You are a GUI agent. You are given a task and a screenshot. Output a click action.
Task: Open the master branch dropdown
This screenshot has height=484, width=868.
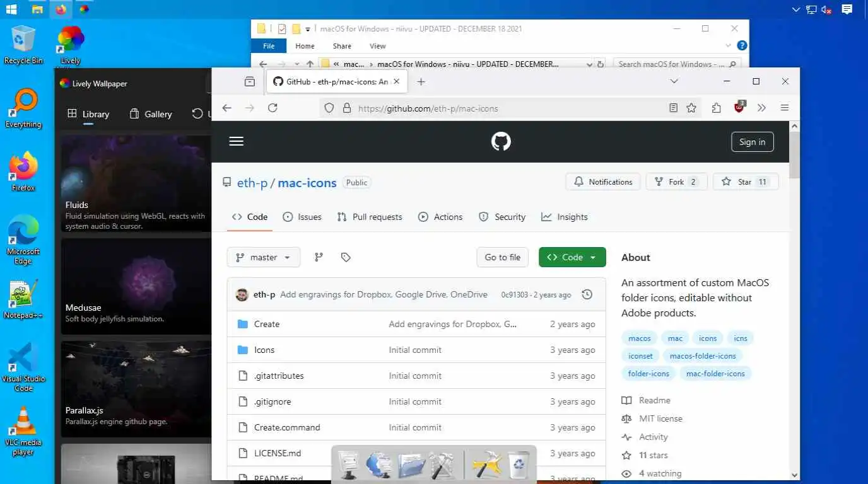264,257
